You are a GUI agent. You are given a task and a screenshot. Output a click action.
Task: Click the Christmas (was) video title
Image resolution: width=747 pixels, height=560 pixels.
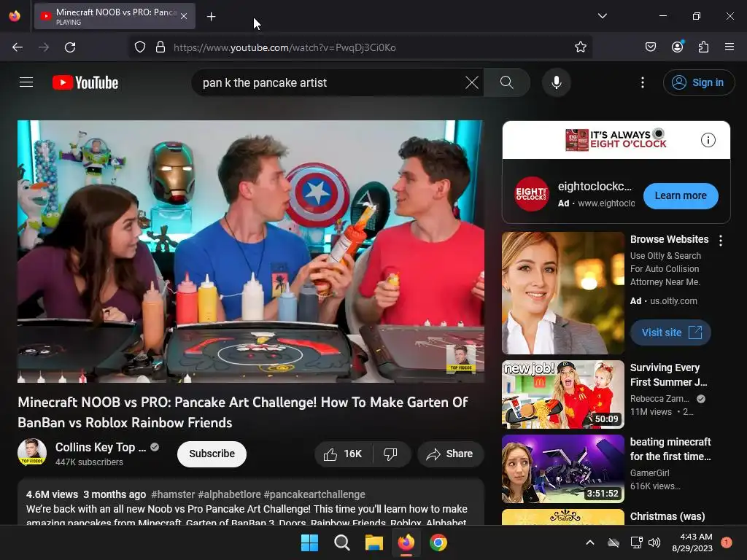point(667,516)
